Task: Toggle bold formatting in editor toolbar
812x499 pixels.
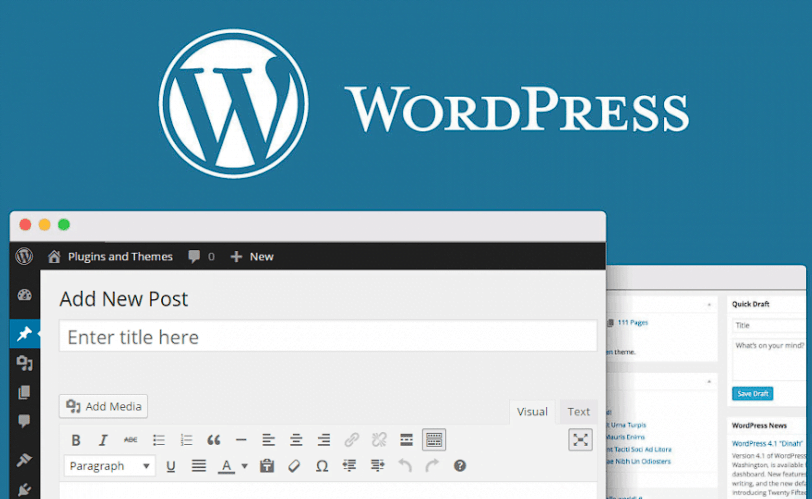Action: coord(76,440)
